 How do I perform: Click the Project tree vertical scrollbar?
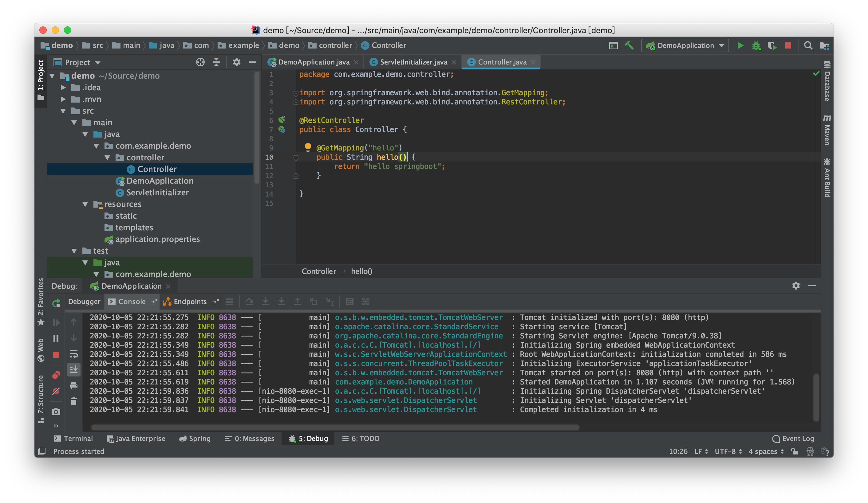click(x=256, y=128)
